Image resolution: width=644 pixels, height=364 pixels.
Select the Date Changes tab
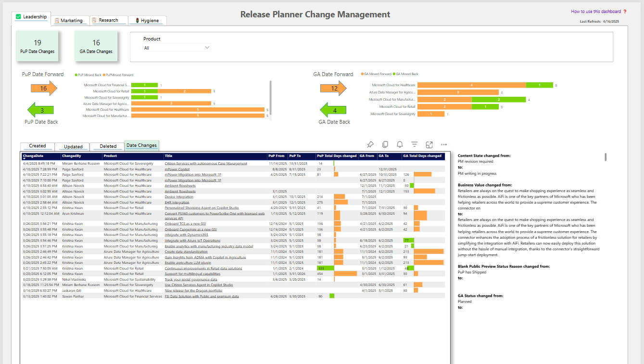click(x=141, y=145)
